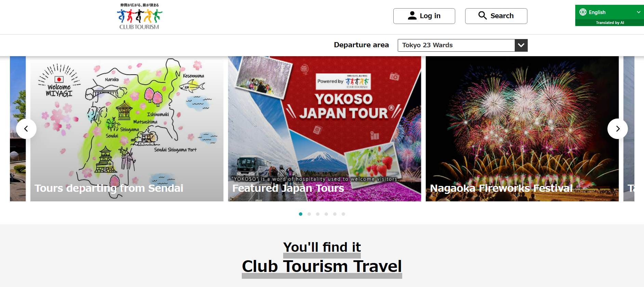This screenshot has width=644, height=287.
Task: Select the fifth carousel pagination dot
Action: pyautogui.click(x=335, y=214)
